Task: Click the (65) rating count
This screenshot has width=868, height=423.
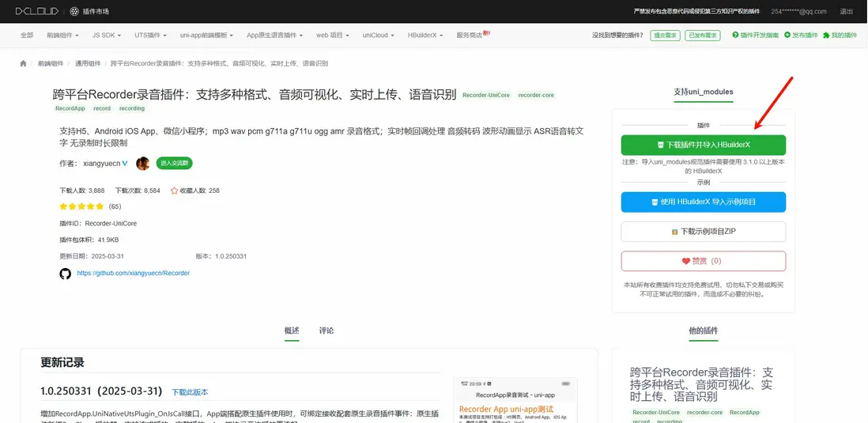Action: pos(115,206)
